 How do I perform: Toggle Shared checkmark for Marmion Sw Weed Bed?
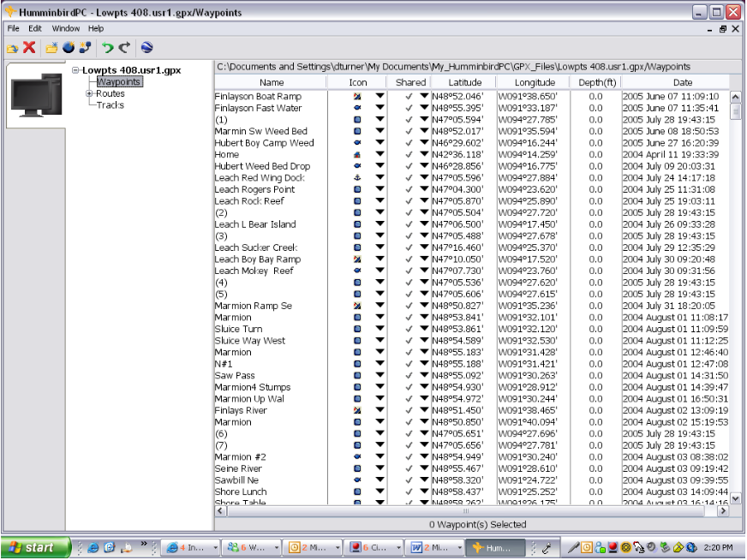pos(409,131)
